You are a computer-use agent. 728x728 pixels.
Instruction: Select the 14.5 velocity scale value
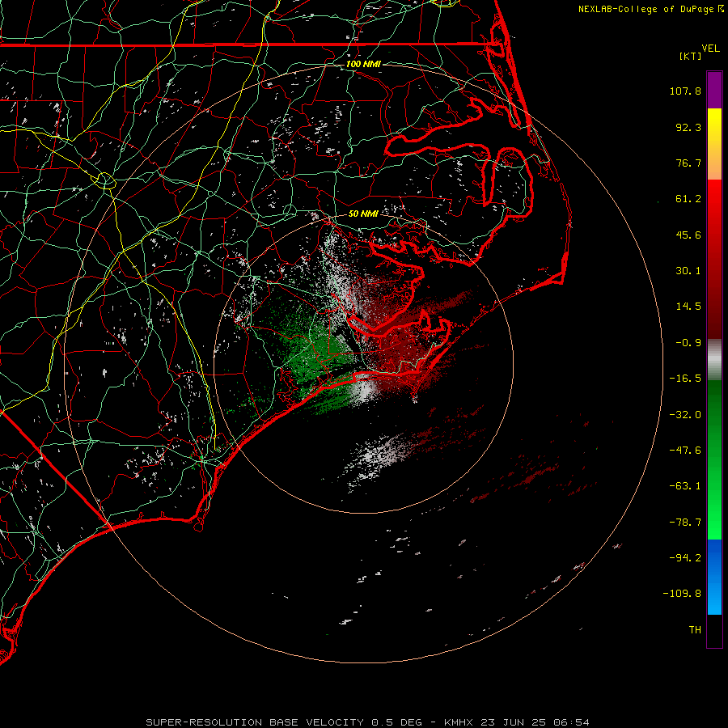[x=688, y=307]
